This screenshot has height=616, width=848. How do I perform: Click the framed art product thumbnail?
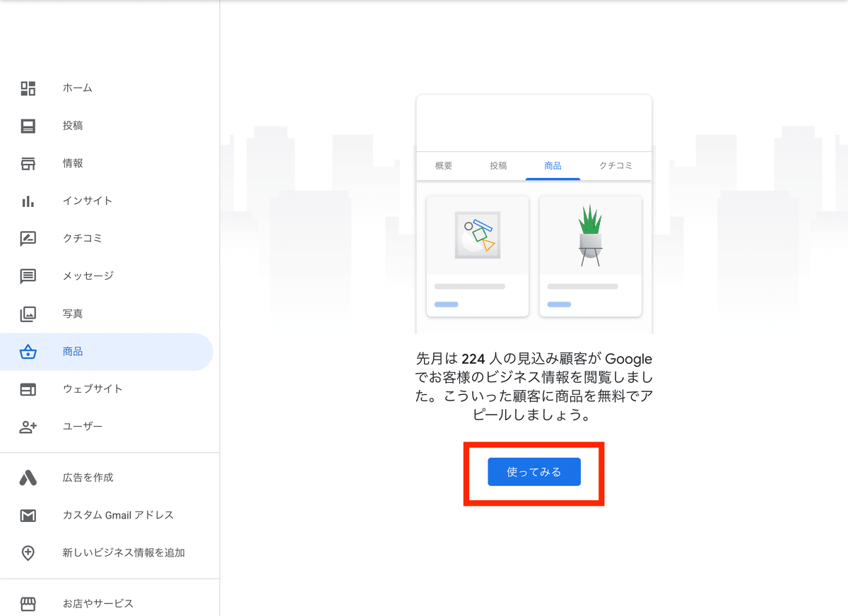click(478, 235)
